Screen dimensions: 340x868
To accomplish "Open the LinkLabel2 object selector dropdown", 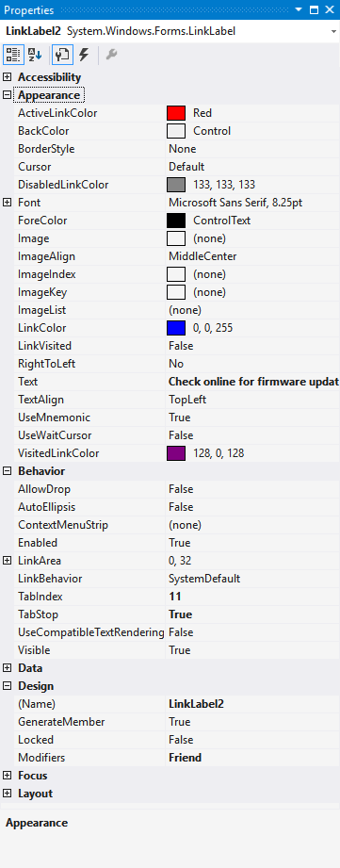I will click(x=334, y=31).
